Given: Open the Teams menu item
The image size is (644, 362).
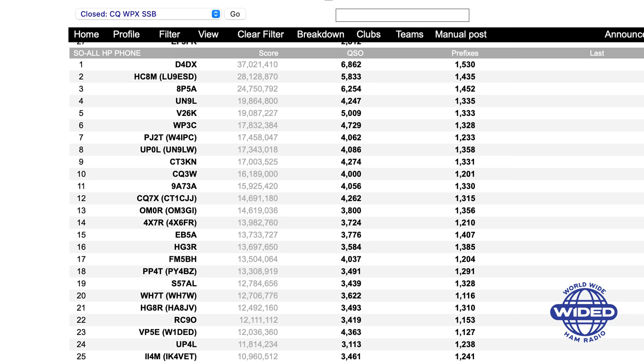Looking at the screenshot, I should tap(410, 34).
